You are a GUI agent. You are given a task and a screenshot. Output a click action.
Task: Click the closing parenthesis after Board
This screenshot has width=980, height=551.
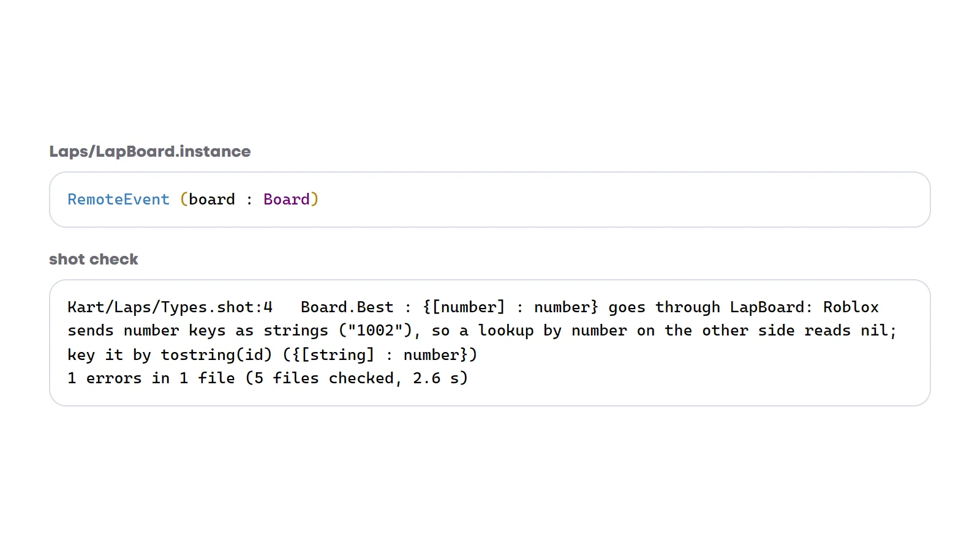coord(315,200)
